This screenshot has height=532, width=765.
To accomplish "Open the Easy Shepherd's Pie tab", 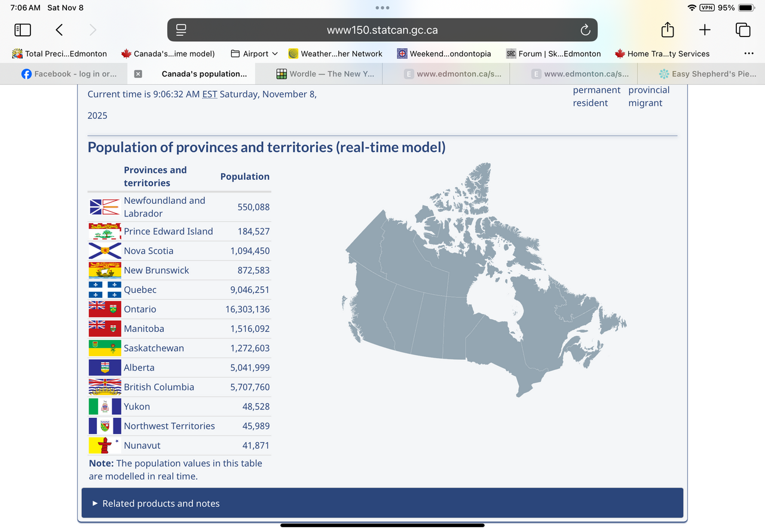I will pyautogui.click(x=707, y=74).
